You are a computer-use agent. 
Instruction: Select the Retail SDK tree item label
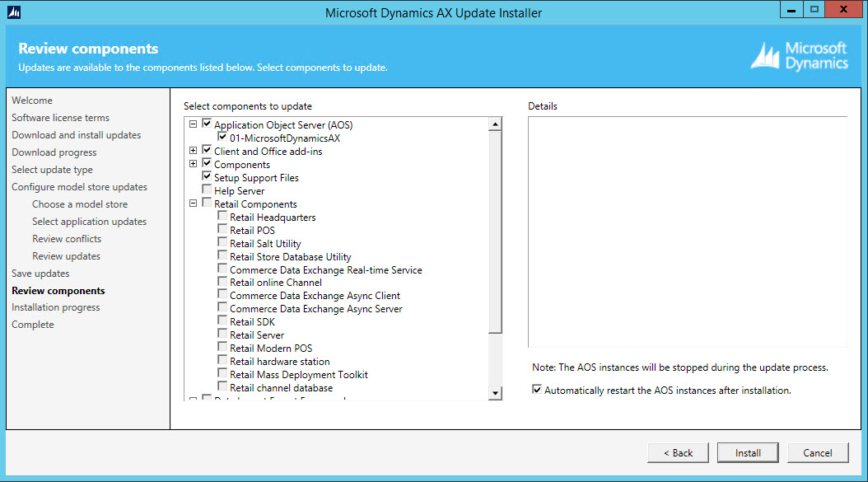click(252, 322)
